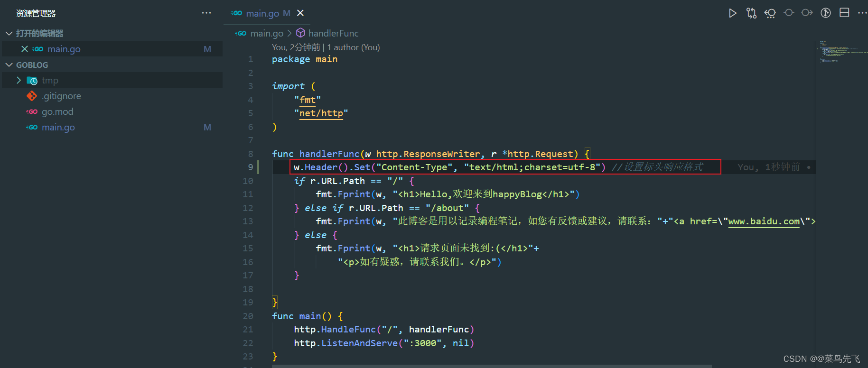Click the "/about" path string
This screenshot has width=868, height=368.
[x=447, y=208]
